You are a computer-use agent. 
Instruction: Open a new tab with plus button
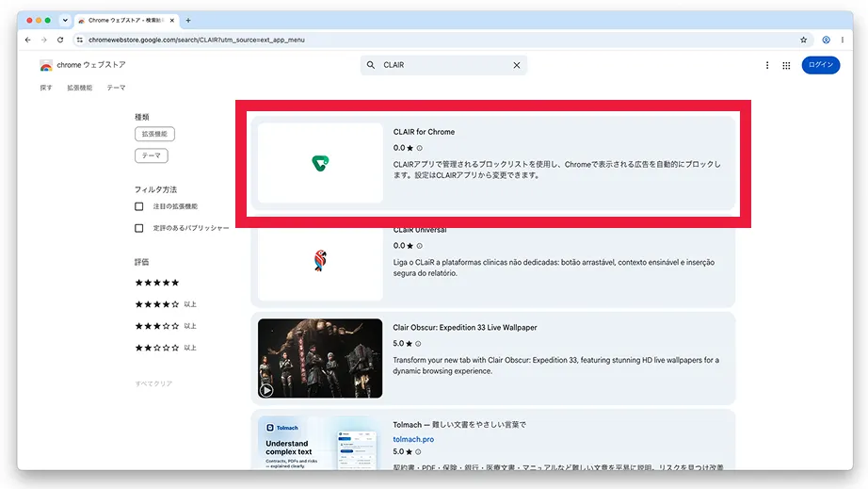188,21
